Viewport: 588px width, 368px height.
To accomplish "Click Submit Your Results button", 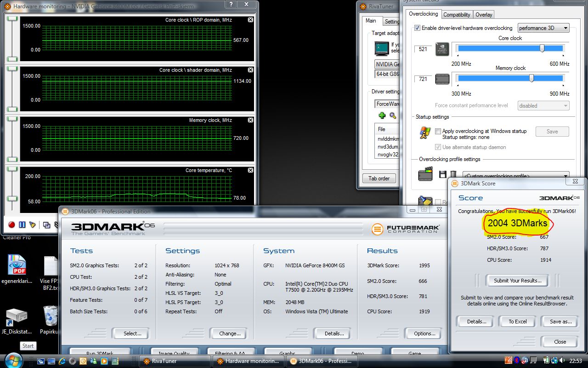I will point(518,280).
